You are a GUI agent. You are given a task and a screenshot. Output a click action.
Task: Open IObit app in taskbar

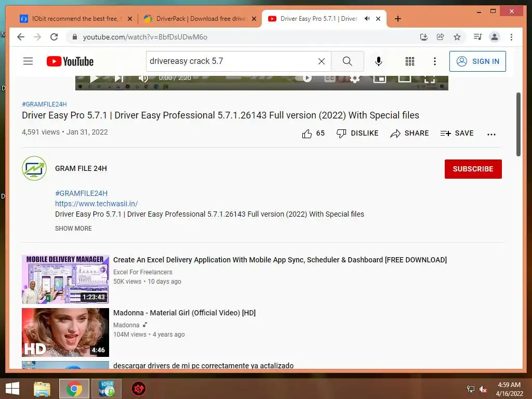106,389
